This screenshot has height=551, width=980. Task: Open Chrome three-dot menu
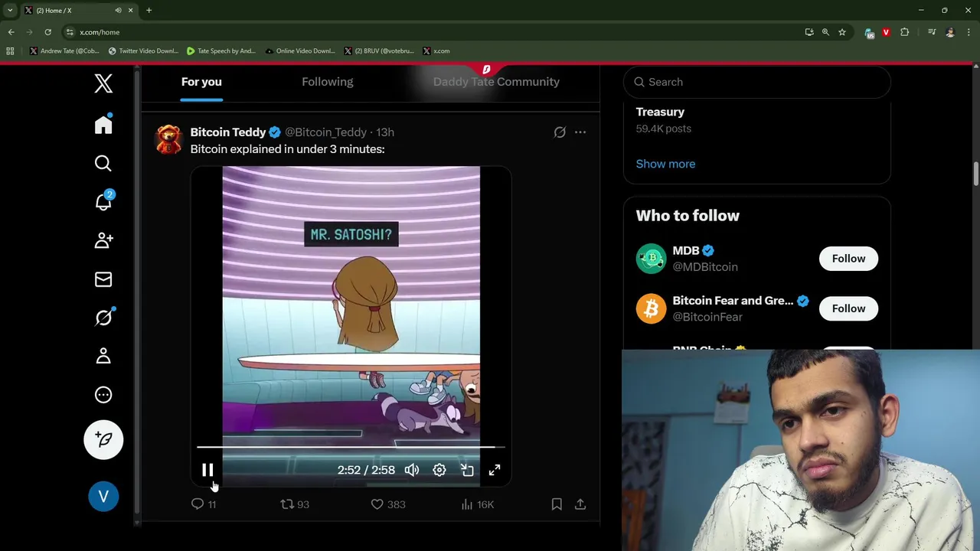click(x=968, y=32)
